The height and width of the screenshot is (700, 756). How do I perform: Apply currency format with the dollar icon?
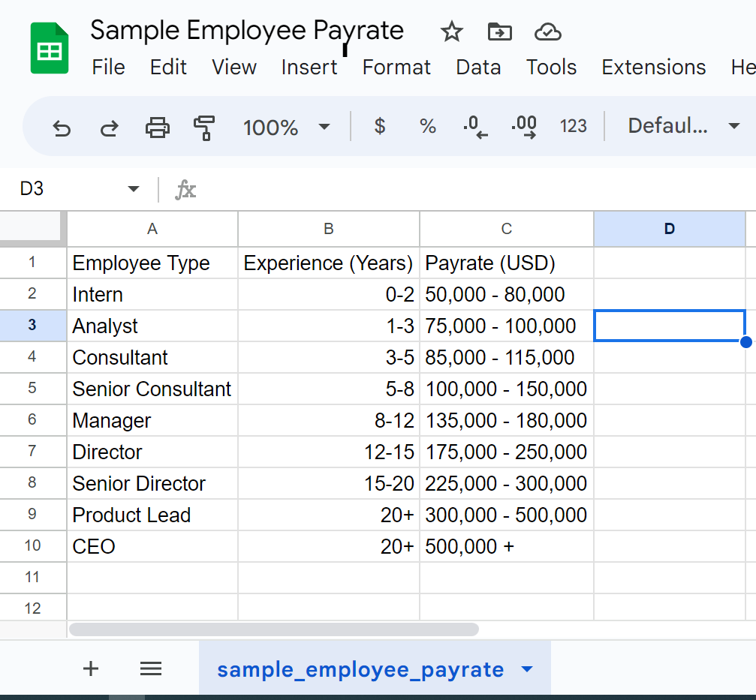pyautogui.click(x=380, y=126)
